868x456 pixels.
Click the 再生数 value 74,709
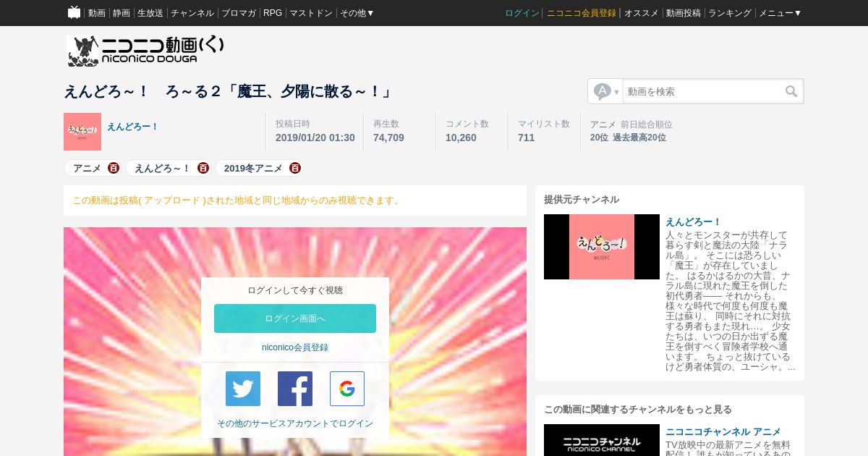point(388,138)
